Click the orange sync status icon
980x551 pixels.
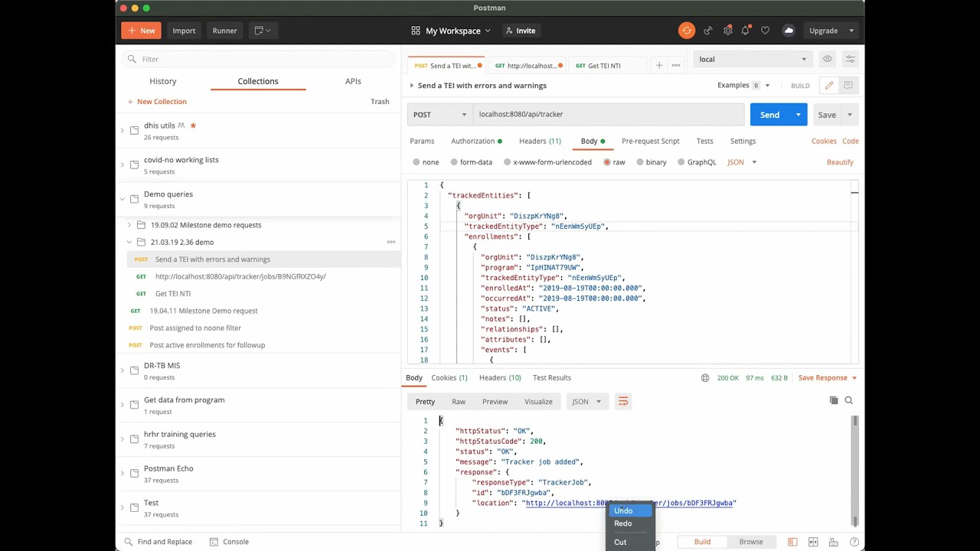pos(687,31)
